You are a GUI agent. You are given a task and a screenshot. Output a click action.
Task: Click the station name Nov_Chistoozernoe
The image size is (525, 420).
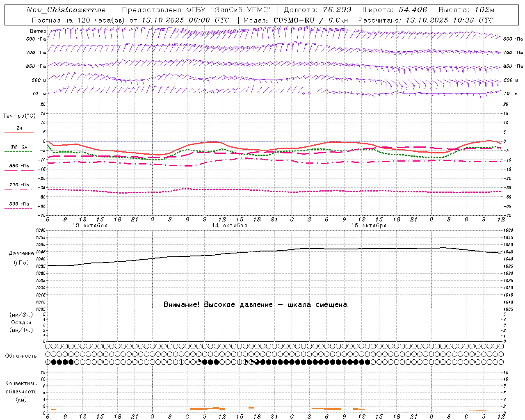(x=66, y=10)
